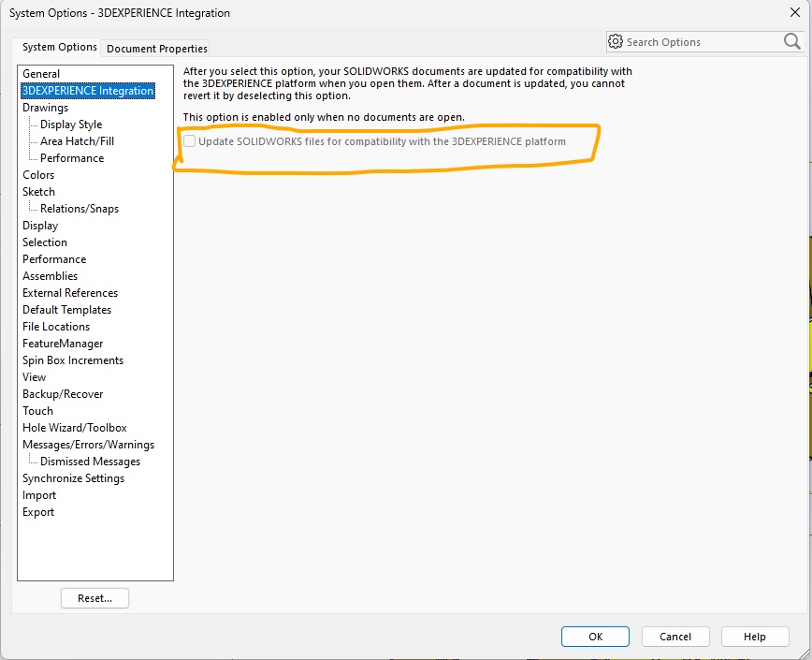This screenshot has height=660, width=812.
Task: Focus the Search Options input field
Action: (703, 42)
